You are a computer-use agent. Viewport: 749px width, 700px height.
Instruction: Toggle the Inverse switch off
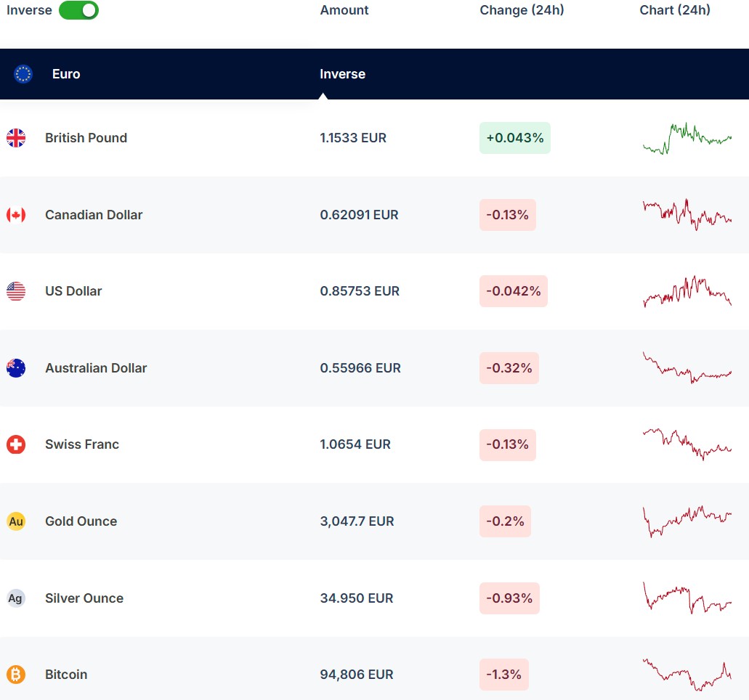pyautogui.click(x=78, y=10)
